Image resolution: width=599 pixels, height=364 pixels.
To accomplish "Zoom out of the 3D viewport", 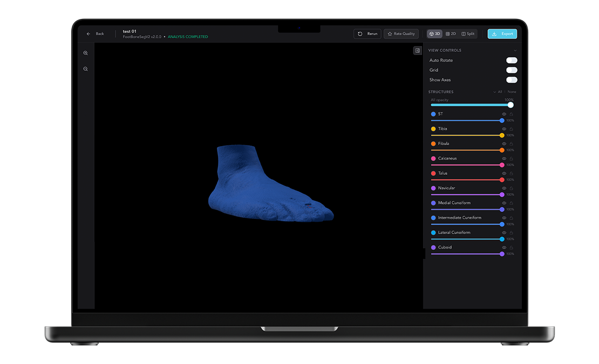I will click(86, 69).
